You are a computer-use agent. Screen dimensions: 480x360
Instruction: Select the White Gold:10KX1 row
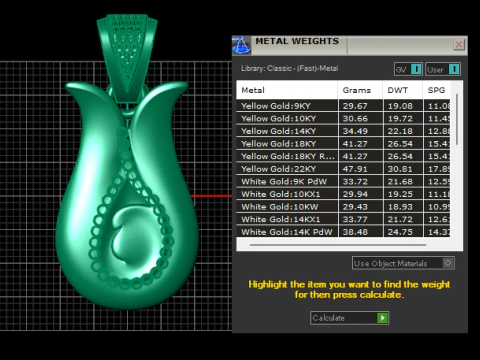[x=343, y=194]
